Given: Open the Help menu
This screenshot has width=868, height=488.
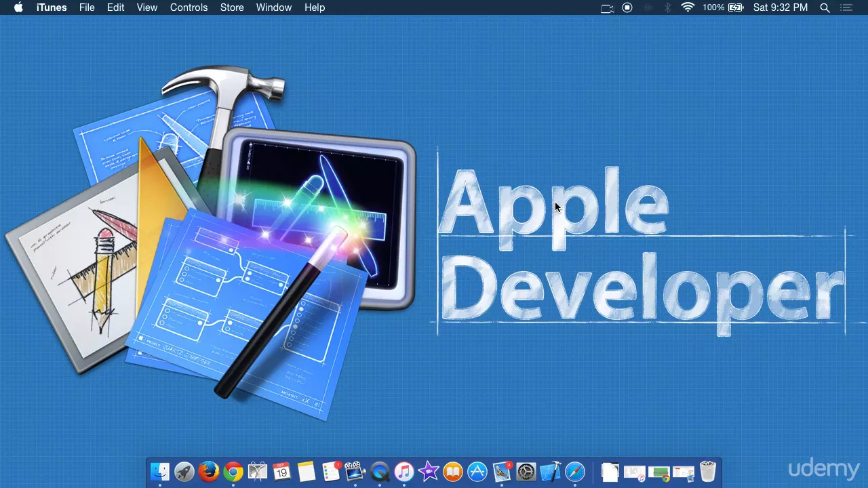Looking at the screenshot, I should pos(315,7).
